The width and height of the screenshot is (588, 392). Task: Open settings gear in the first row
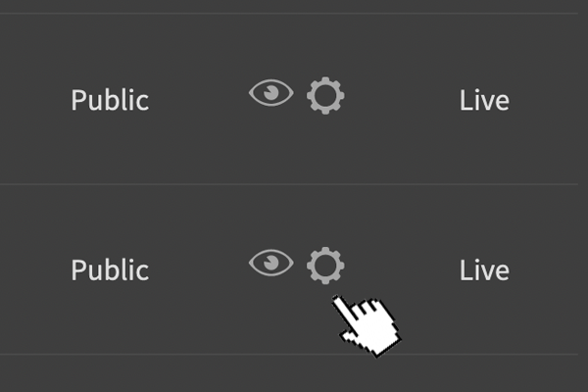tap(325, 96)
